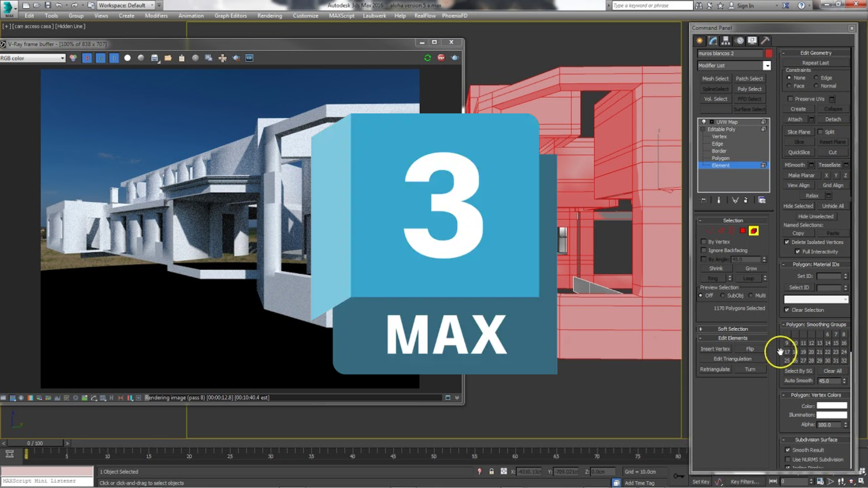Click Make Unique icon below stack
The width and height of the screenshot is (868, 488).
pos(735,200)
